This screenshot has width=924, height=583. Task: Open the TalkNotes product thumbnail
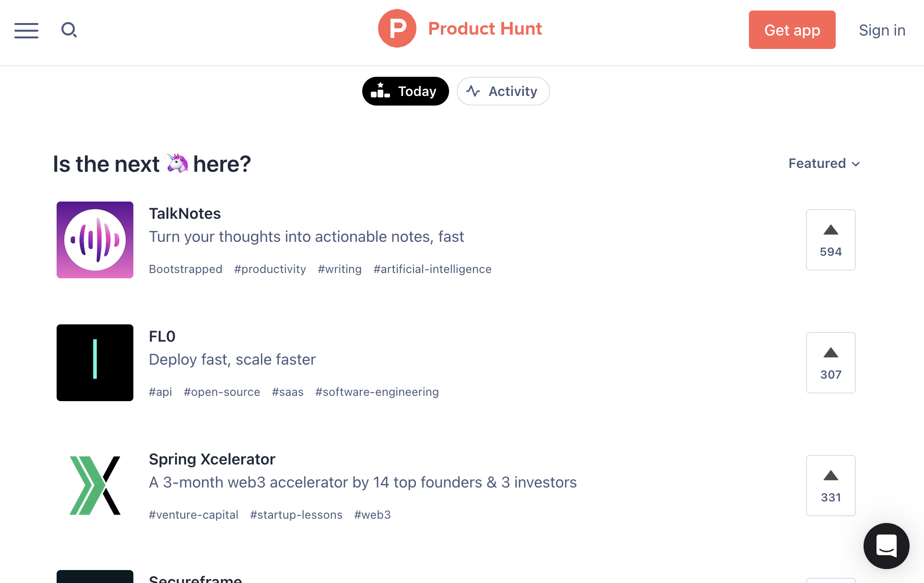click(x=95, y=240)
